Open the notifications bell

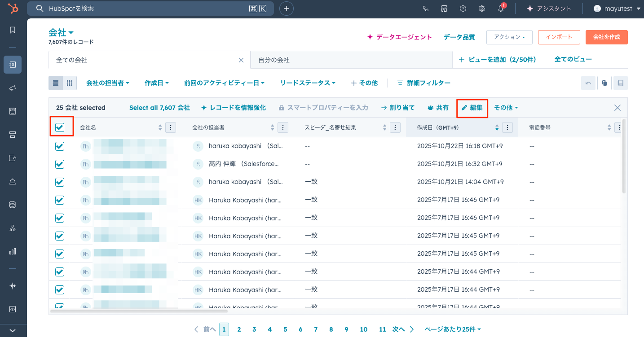point(501,9)
